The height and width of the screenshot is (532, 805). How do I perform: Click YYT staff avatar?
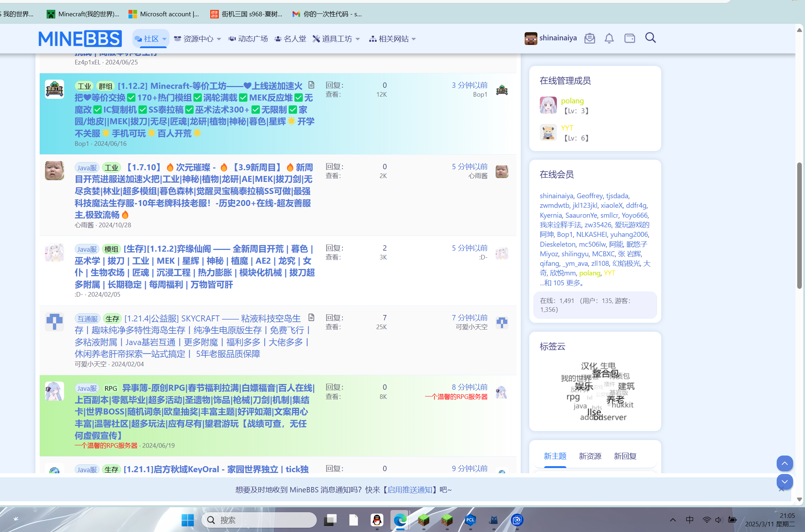tap(548, 132)
